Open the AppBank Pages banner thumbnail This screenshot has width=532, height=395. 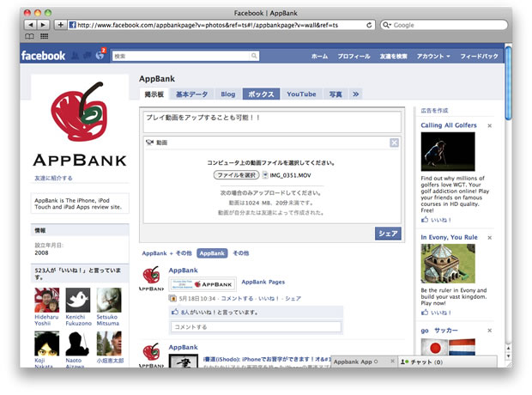203,284
